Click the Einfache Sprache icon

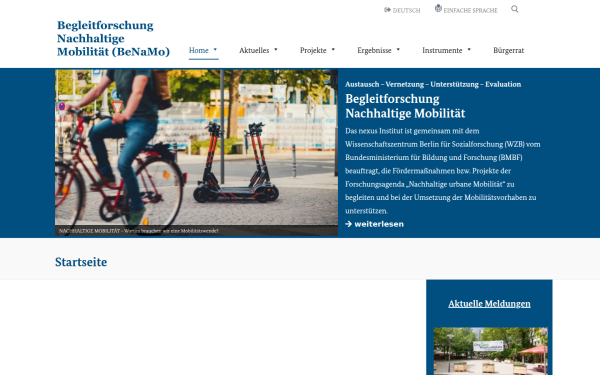438,8
